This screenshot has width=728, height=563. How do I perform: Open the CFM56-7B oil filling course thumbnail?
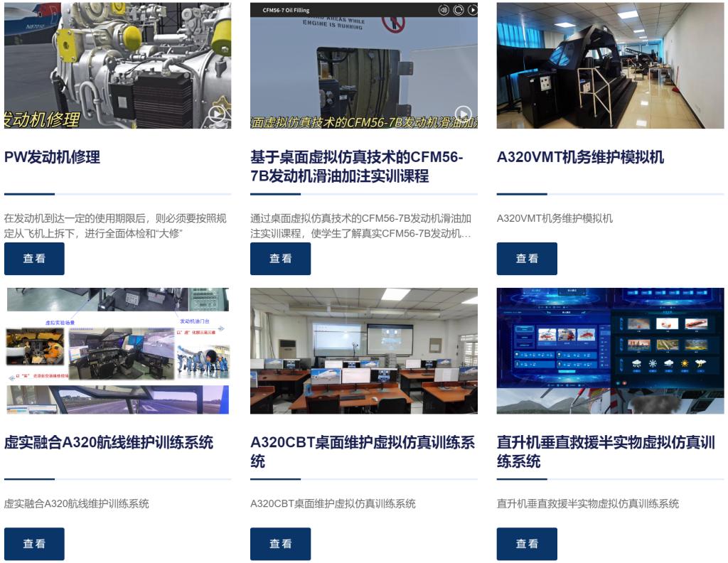(x=363, y=65)
